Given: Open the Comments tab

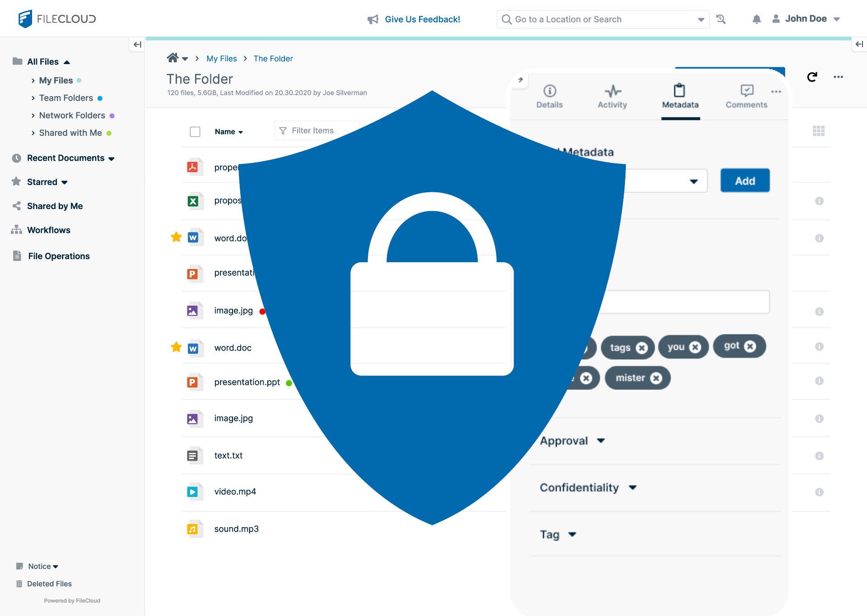Looking at the screenshot, I should tap(746, 97).
